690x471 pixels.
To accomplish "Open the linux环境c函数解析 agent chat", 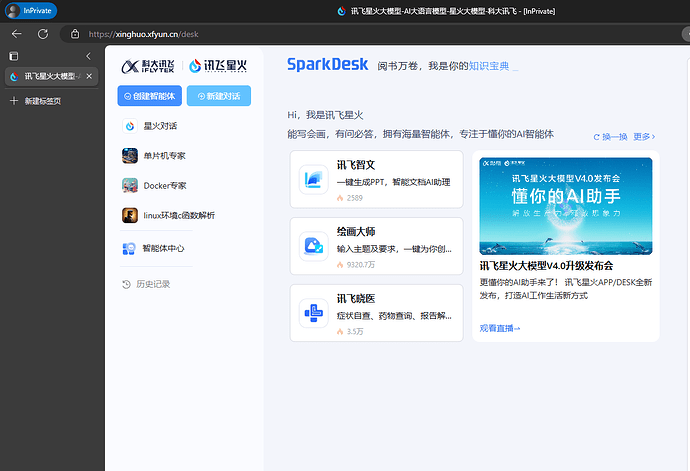I will (179, 216).
